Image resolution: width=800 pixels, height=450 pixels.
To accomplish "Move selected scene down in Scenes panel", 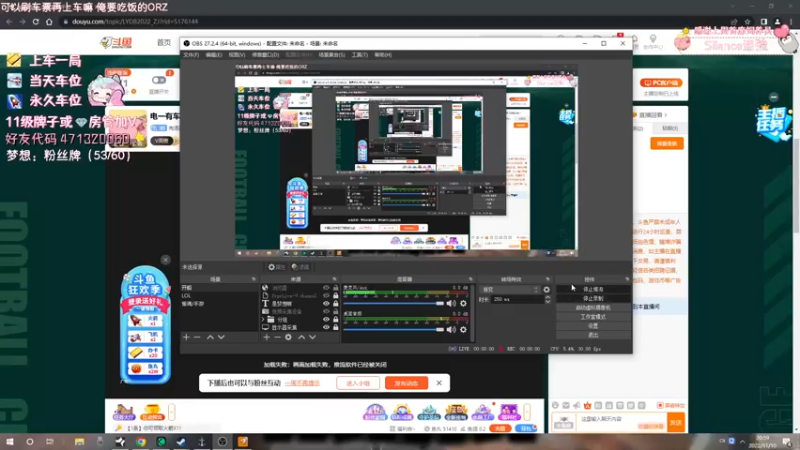I will [x=221, y=337].
